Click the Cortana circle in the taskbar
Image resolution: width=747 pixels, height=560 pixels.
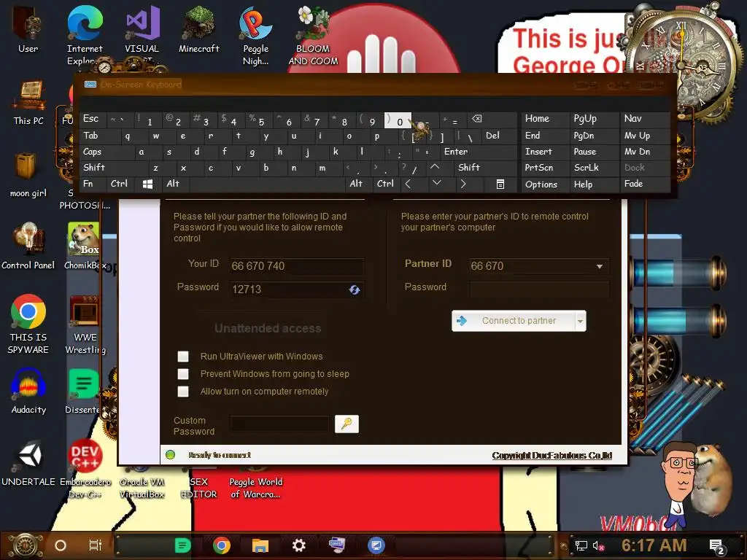pyautogui.click(x=61, y=545)
